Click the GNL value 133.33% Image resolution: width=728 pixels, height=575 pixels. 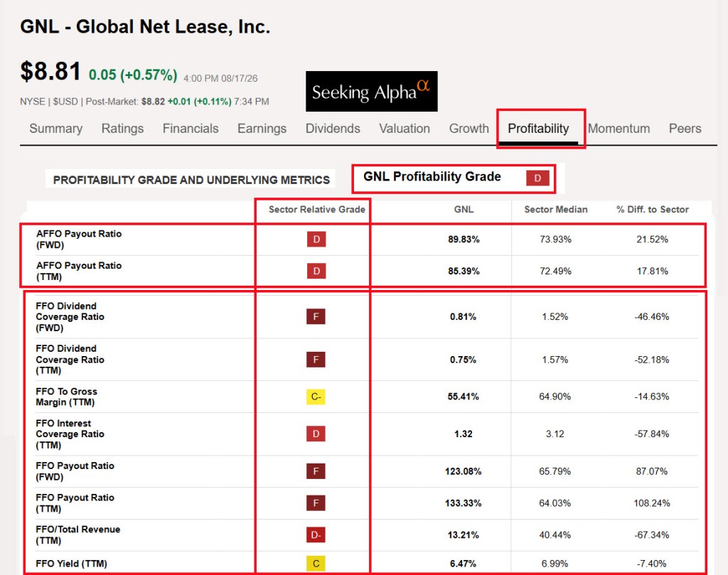(x=464, y=503)
